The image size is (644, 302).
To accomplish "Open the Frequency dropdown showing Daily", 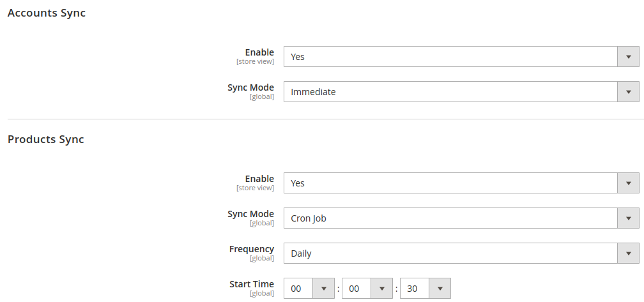I will coord(461,253).
